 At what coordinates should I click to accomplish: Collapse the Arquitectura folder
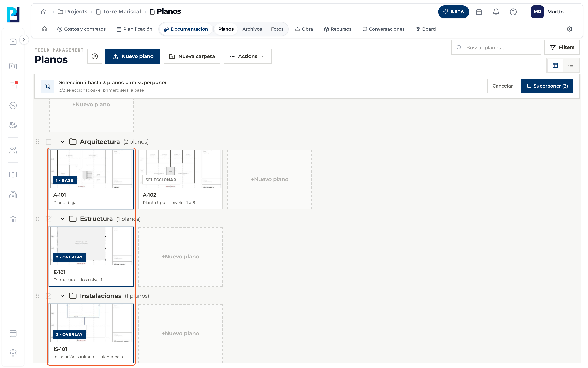click(x=62, y=142)
